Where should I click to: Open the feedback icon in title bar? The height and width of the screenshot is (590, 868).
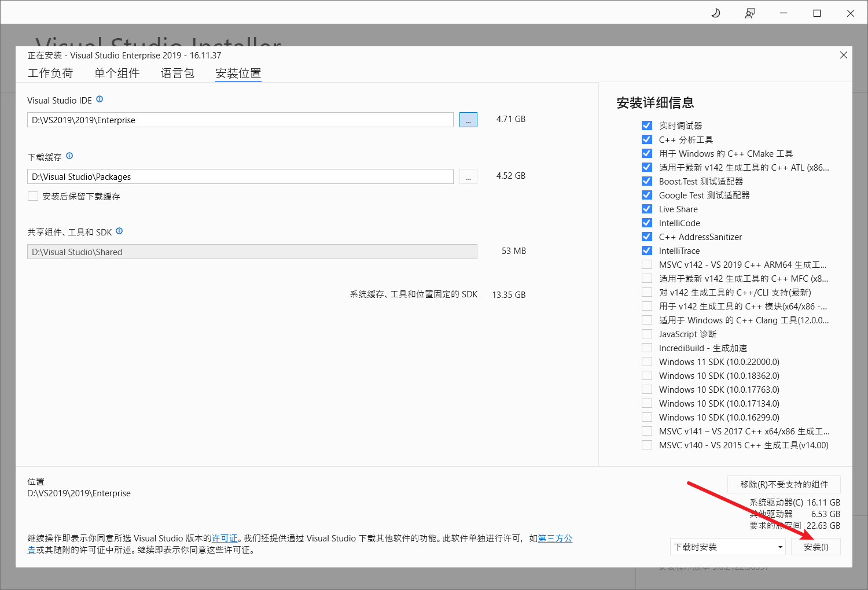pyautogui.click(x=750, y=13)
